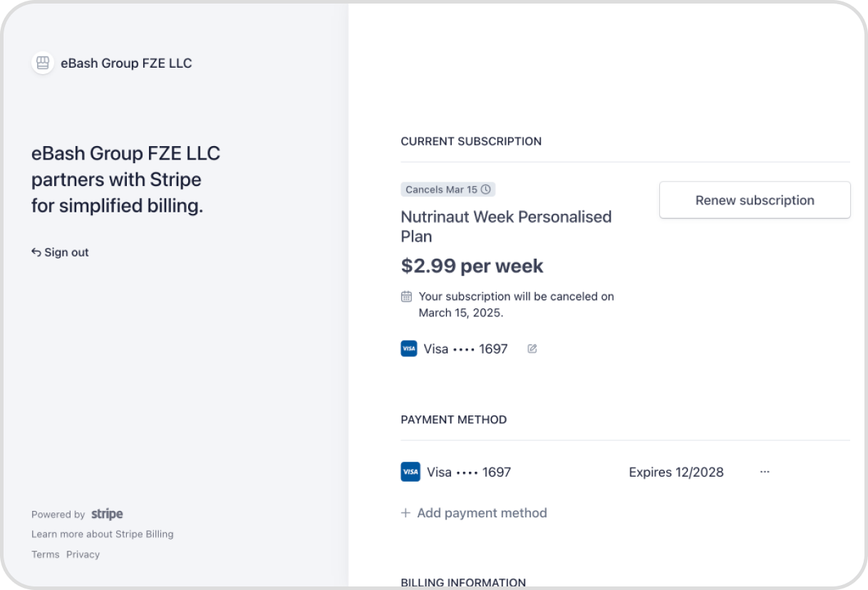Click the Expires 12/2028 text
Image resolution: width=868 pixels, height=590 pixels.
pos(676,472)
